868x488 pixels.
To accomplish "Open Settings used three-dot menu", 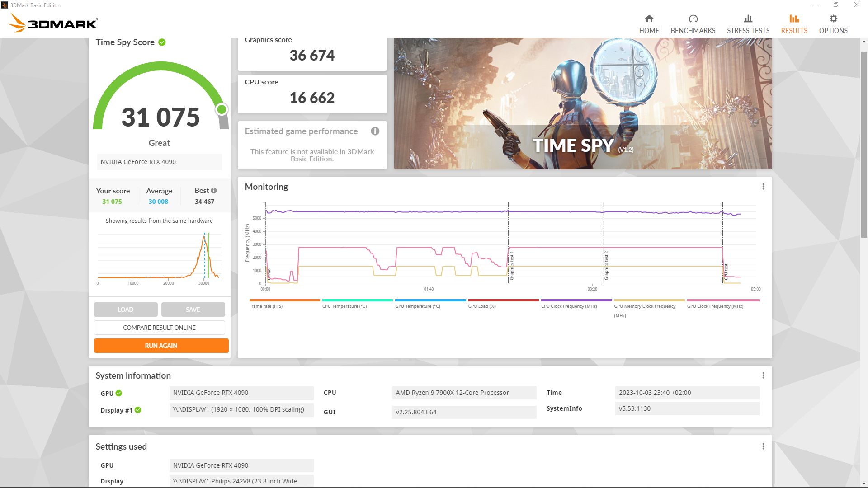I will click(763, 446).
